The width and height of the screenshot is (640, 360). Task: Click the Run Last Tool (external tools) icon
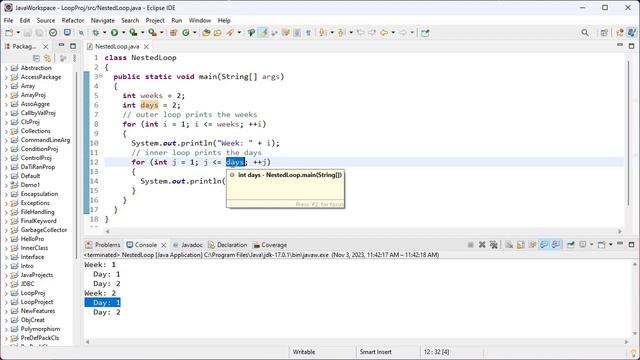point(152,33)
